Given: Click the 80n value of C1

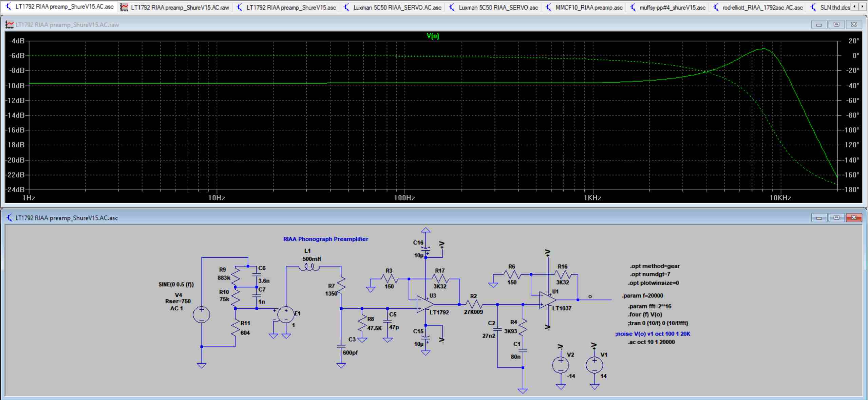Looking at the screenshot, I should pyautogui.click(x=515, y=357).
